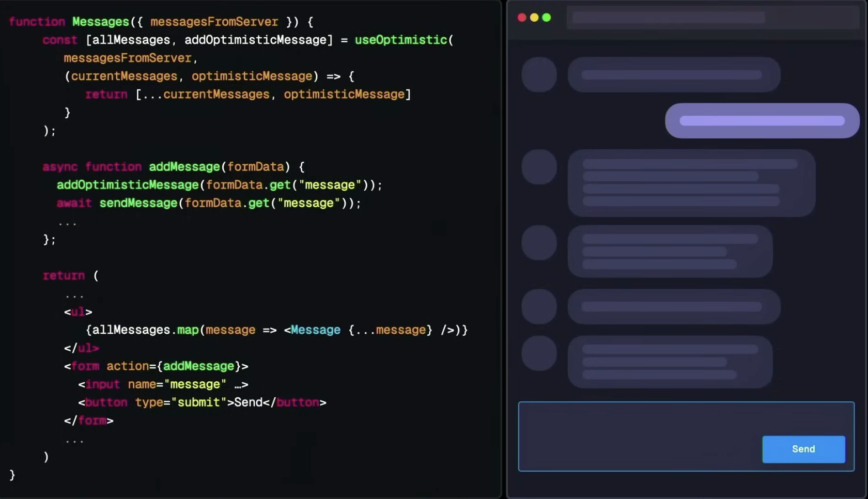Click the closing '</form>' tag
This screenshot has width=868, height=499.
(89, 420)
